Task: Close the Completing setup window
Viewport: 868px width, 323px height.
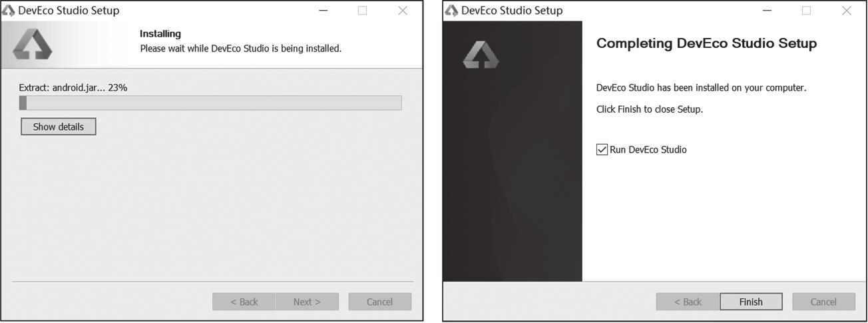Action: tap(846, 11)
